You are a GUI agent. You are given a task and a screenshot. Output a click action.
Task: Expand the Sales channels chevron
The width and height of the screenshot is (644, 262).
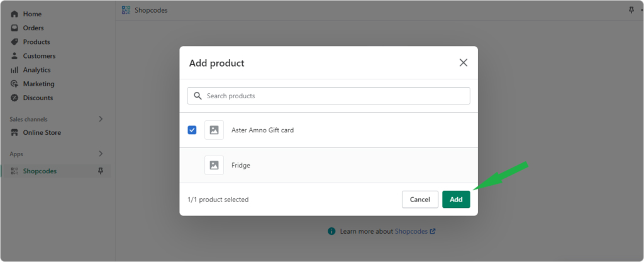(x=101, y=119)
